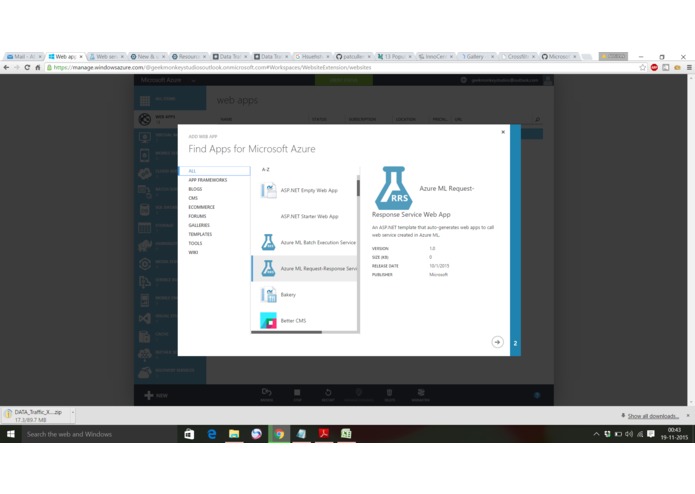Switch to the patcullen GitHub tab
Screen dimensions: 695x494
(353, 56)
